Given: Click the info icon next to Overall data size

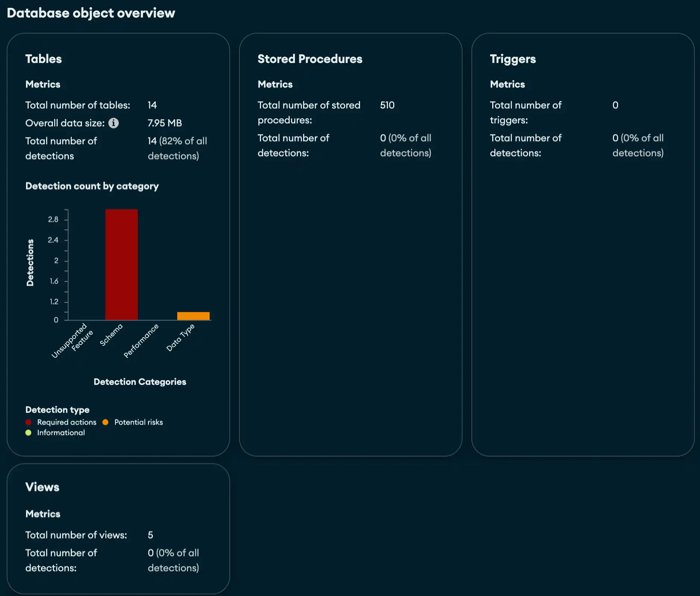Looking at the screenshot, I should [x=114, y=123].
